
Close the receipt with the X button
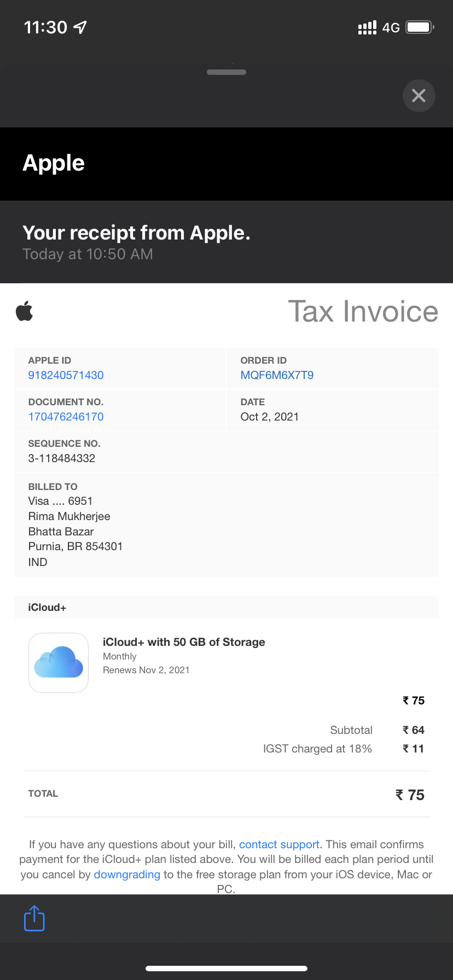pos(419,96)
